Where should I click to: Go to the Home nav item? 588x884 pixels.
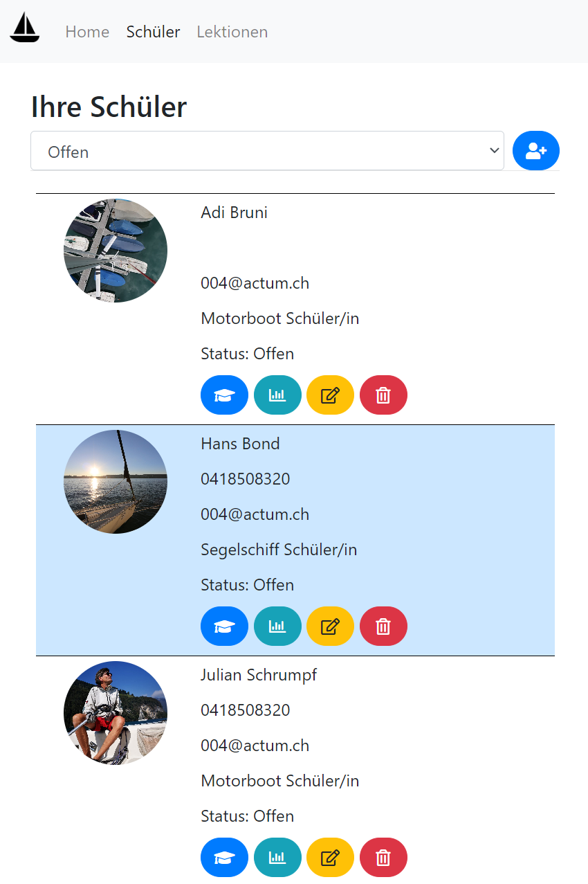(87, 32)
